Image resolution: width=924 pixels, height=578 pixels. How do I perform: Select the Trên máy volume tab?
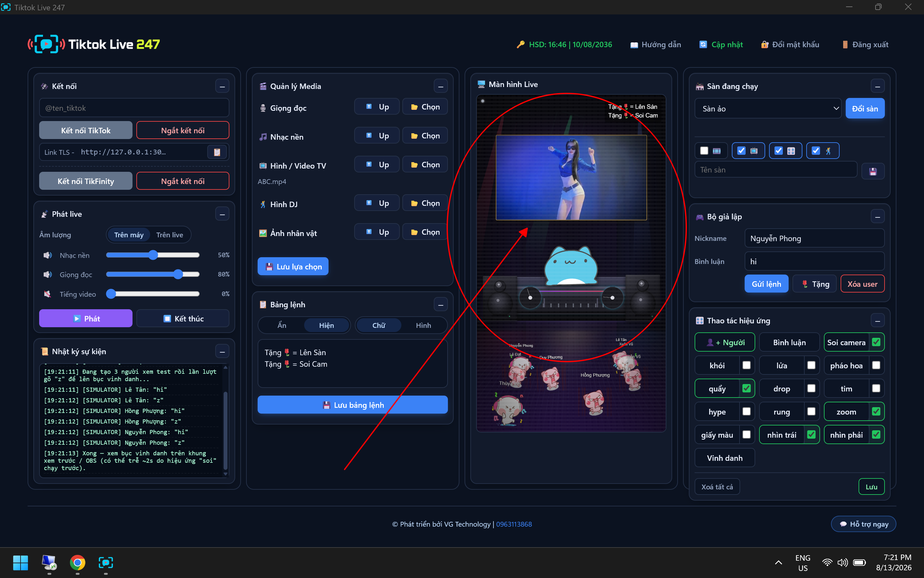click(x=129, y=235)
